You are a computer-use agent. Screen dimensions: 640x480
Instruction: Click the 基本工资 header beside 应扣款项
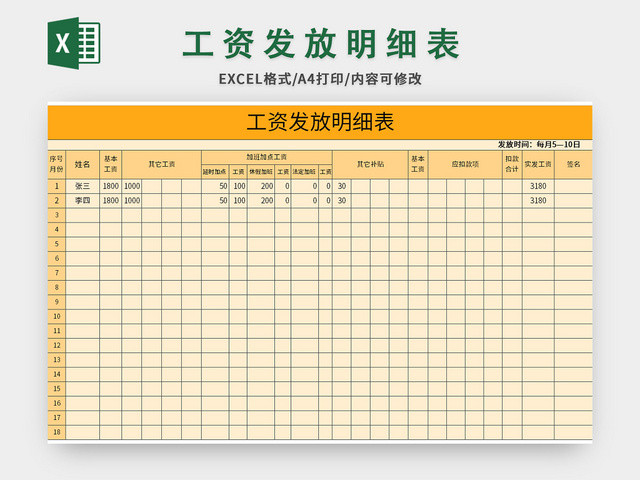(x=418, y=164)
